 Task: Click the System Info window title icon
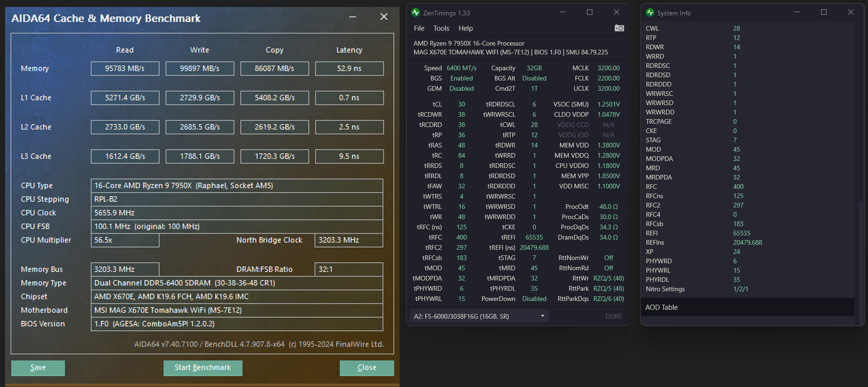(x=650, y=13)
